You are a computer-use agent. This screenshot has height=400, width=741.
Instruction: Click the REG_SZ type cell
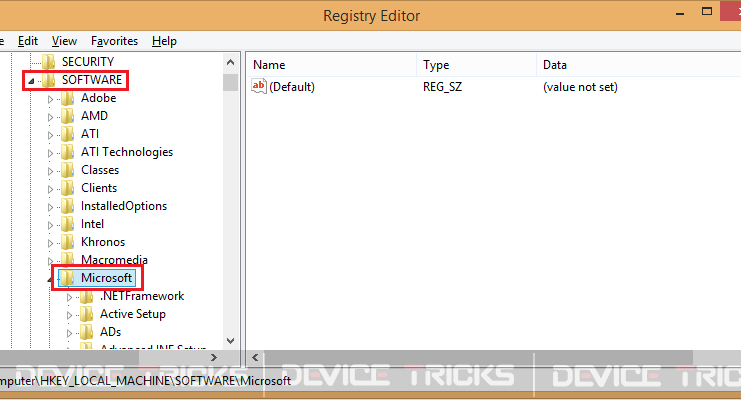coord(442,87)
